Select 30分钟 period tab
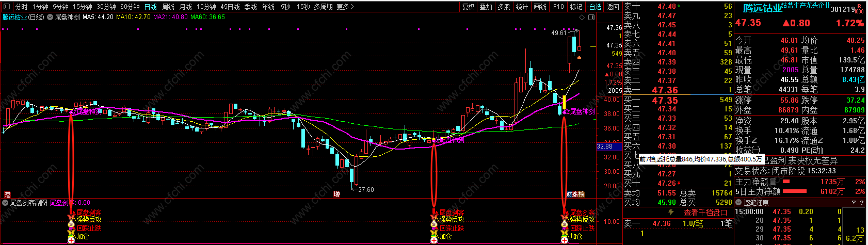Screen dimensions: 868x245 (106, 7)
